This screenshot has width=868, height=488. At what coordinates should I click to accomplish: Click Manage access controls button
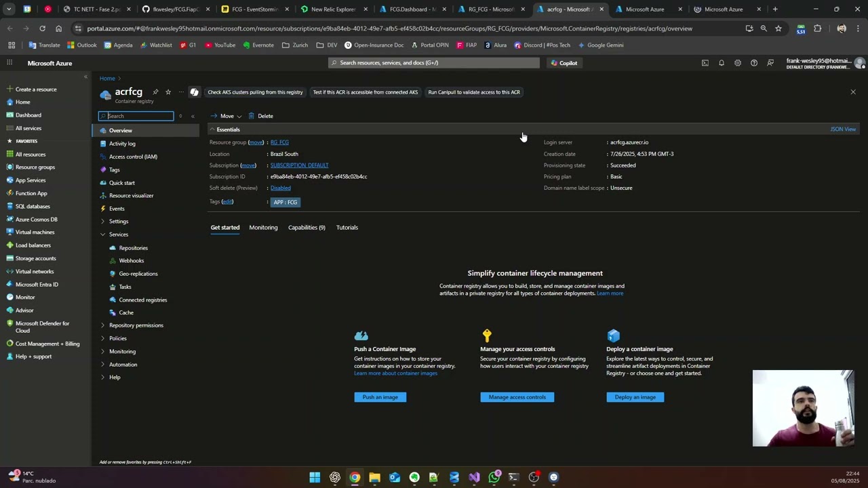[x=517, y=397]
